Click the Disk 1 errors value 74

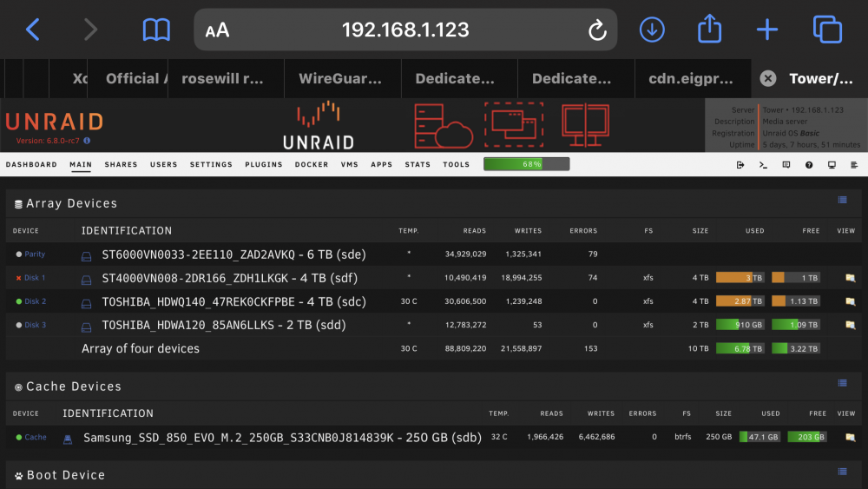pyautogui.click(x=592, y=277)
